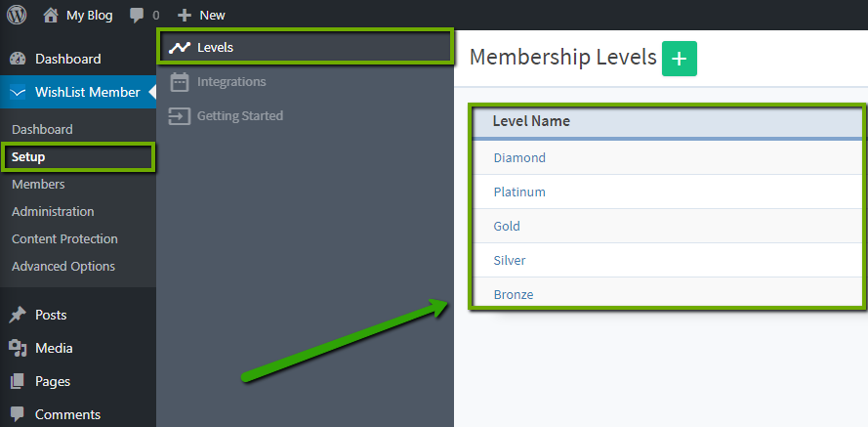Open New content menu in admin bar
This screenshot has width=868, height=427.
(x=201, y=15)
